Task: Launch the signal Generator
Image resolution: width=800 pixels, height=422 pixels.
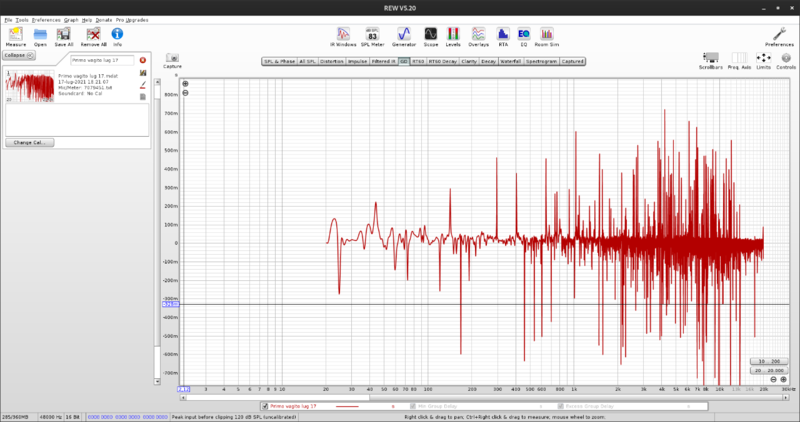Action: point(404,35)
